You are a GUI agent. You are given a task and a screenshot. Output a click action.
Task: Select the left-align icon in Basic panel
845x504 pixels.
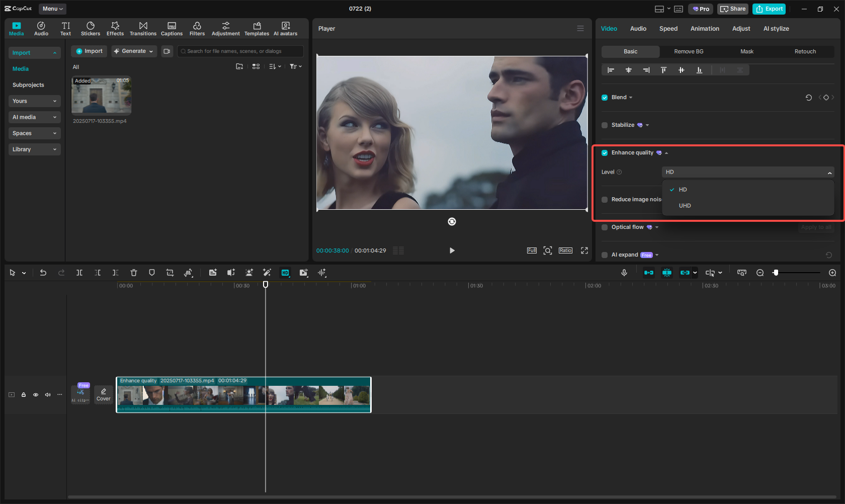(611, 70)
